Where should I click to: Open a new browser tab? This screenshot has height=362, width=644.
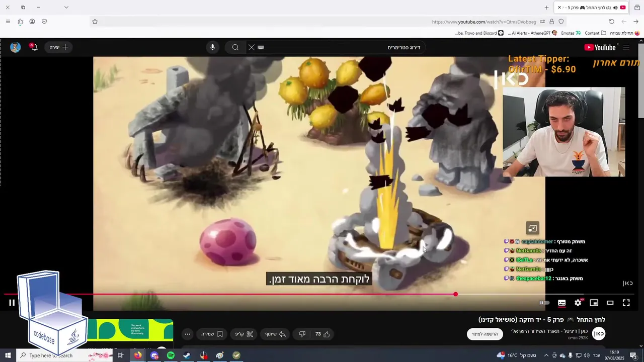click(x=546, y=8)
